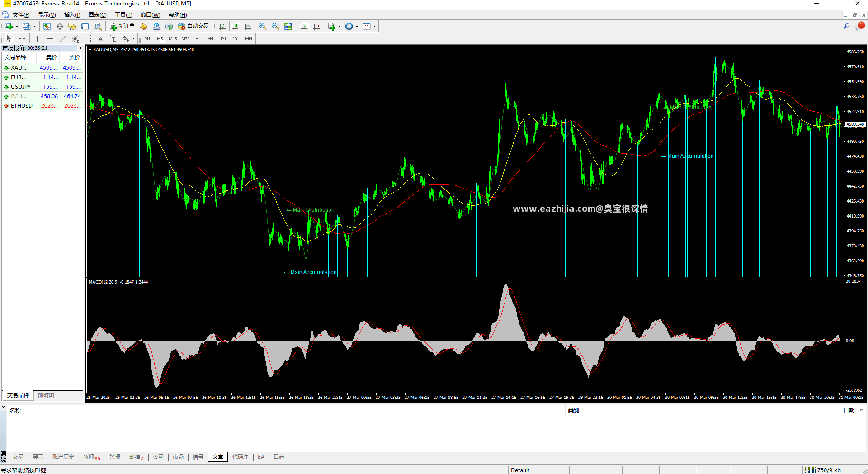Open the periodicity clock icon
The image size is (868, 474).
(349, 26)
